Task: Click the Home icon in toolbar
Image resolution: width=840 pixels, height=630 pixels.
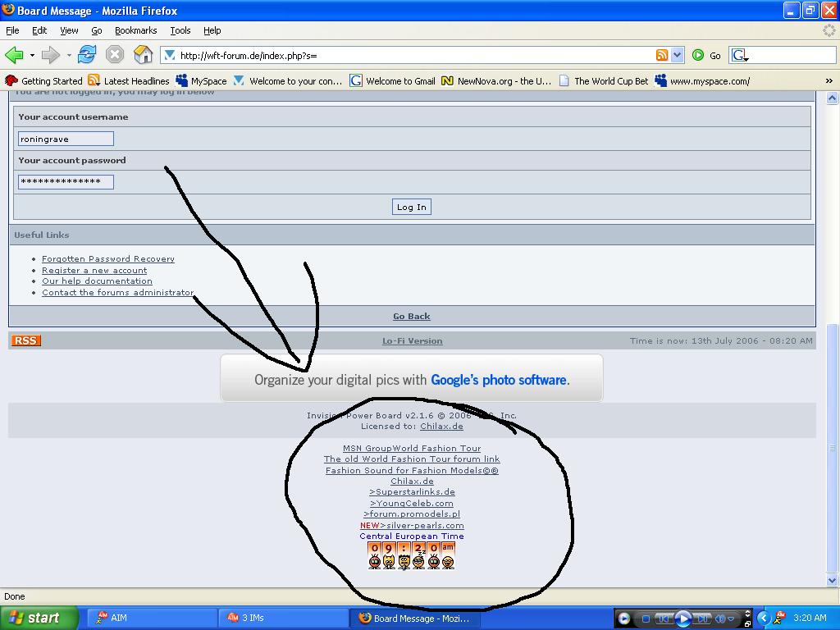Action: click(x=143, y=55)
